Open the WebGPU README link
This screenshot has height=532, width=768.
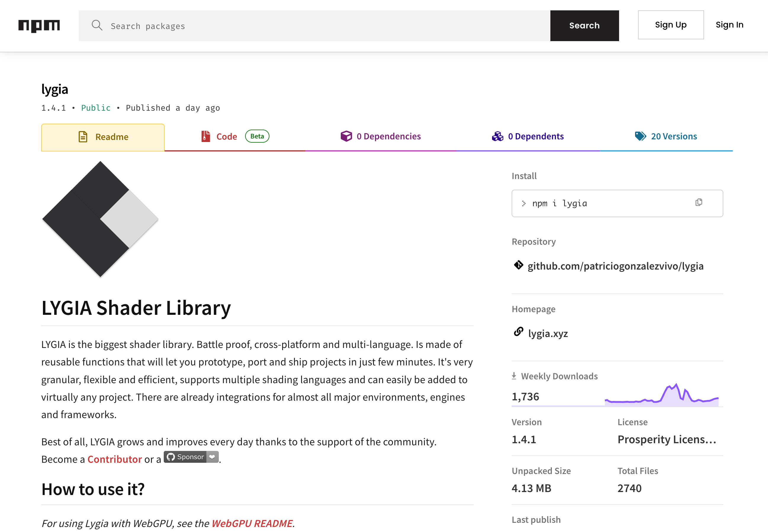(252, 523)
